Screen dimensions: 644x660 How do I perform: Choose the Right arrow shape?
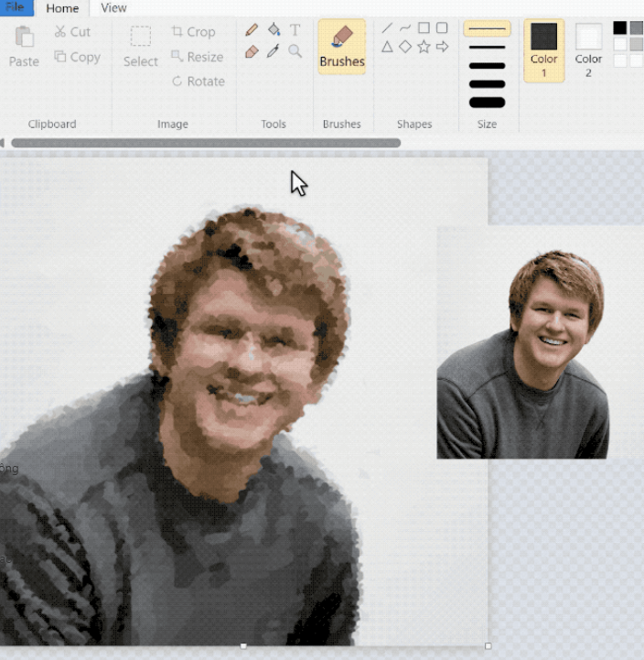pos(442,47)
